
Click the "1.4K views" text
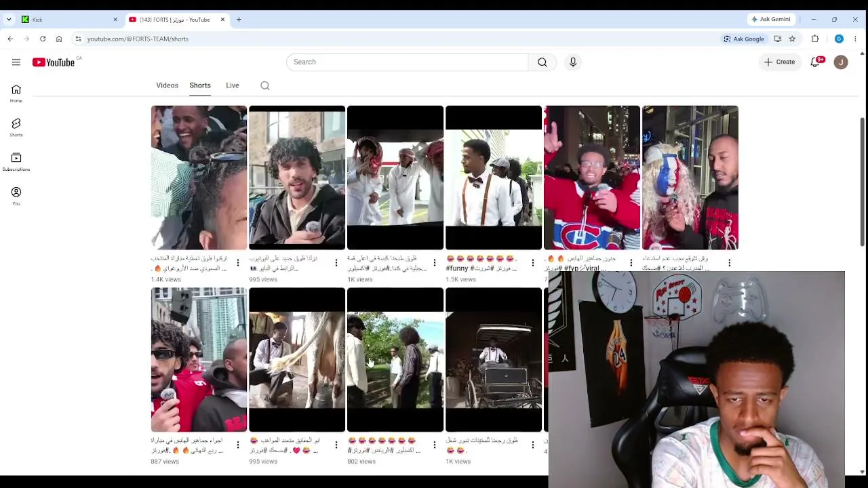point(166,279)
